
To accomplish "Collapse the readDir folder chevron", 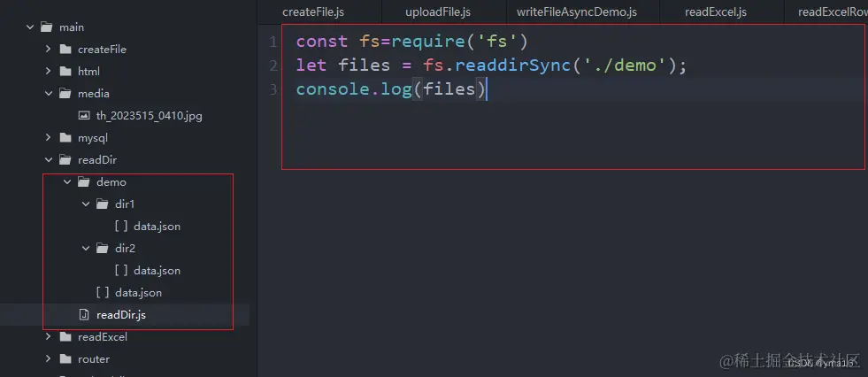I will [x=48, y=160].
